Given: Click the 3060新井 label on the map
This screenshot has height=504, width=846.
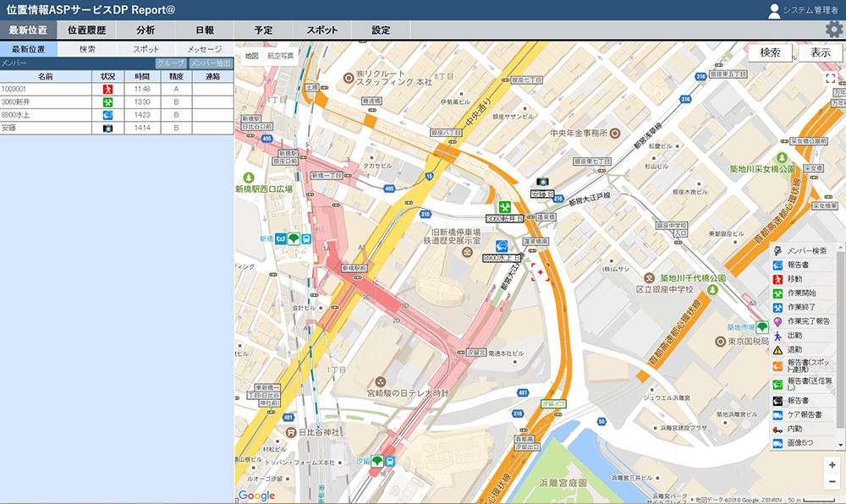Looking at the screenshot, I should point(505,218).
